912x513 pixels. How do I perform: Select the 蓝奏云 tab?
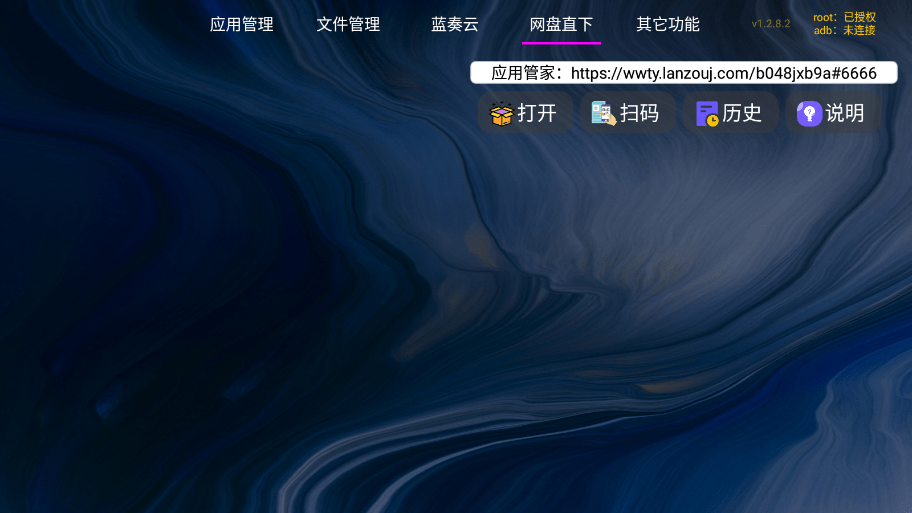pyautogui.click(x=454, y=24)
